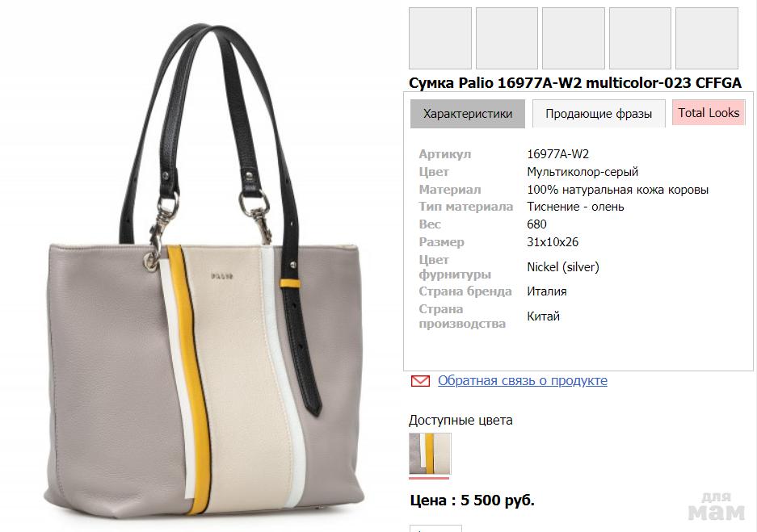Image resolution: width=757 pixels, height=532 pixels.
Task: Click the price text 5 500 руб.
Action: click(x=498, y=501)
